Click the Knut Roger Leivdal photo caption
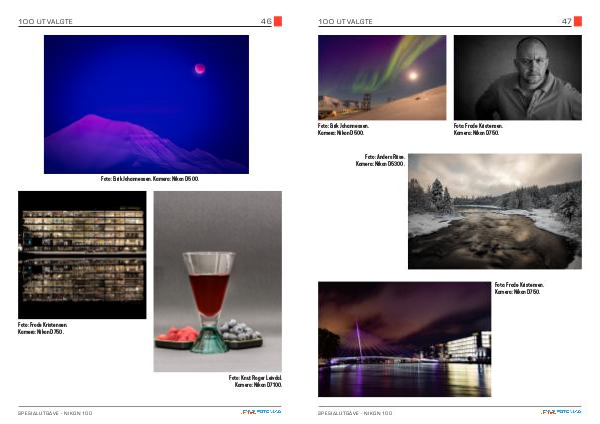The height and width of the screenshot is (424, 600). coord(255,381)
